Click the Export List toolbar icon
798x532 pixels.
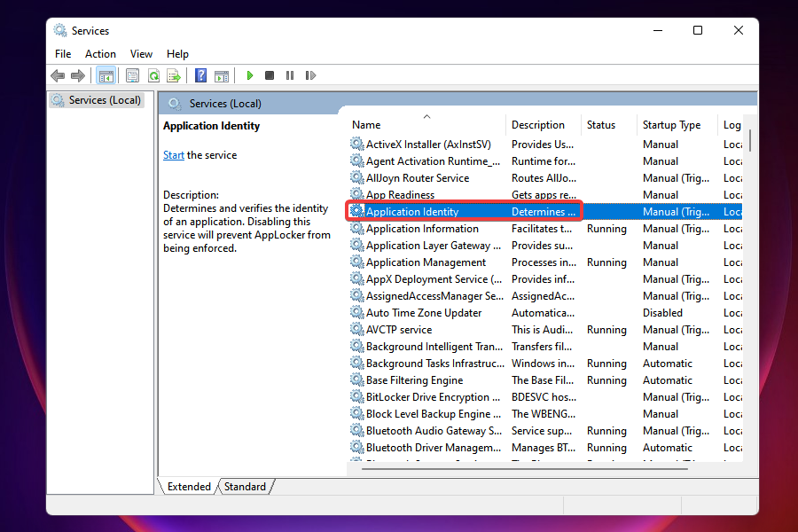point(174,76)
